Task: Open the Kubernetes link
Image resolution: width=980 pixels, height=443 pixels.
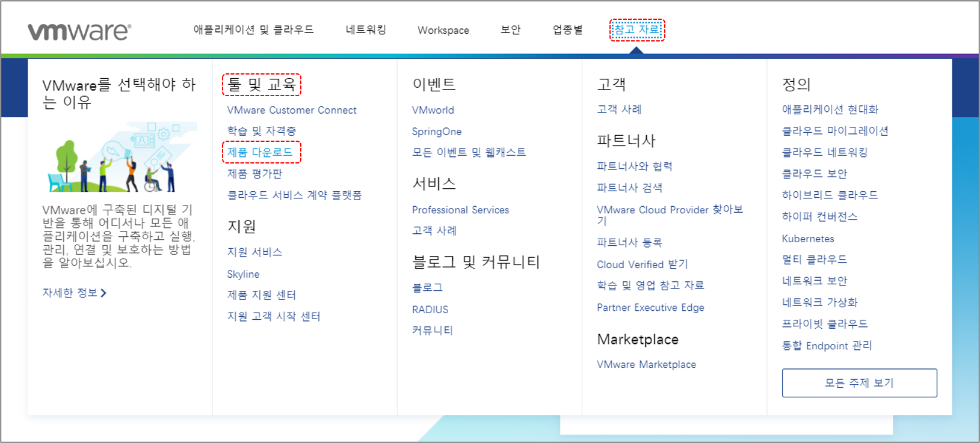Action: [808, 239]
